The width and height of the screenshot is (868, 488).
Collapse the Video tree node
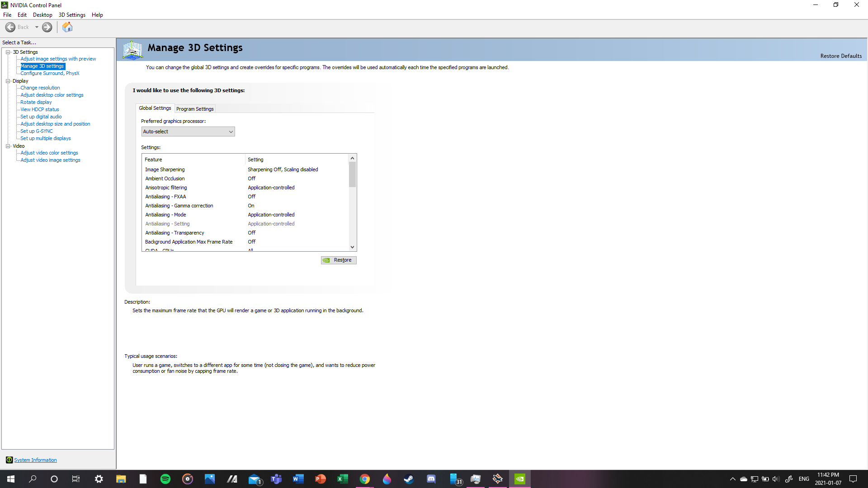pyautogui.click(x=8, y=146)
